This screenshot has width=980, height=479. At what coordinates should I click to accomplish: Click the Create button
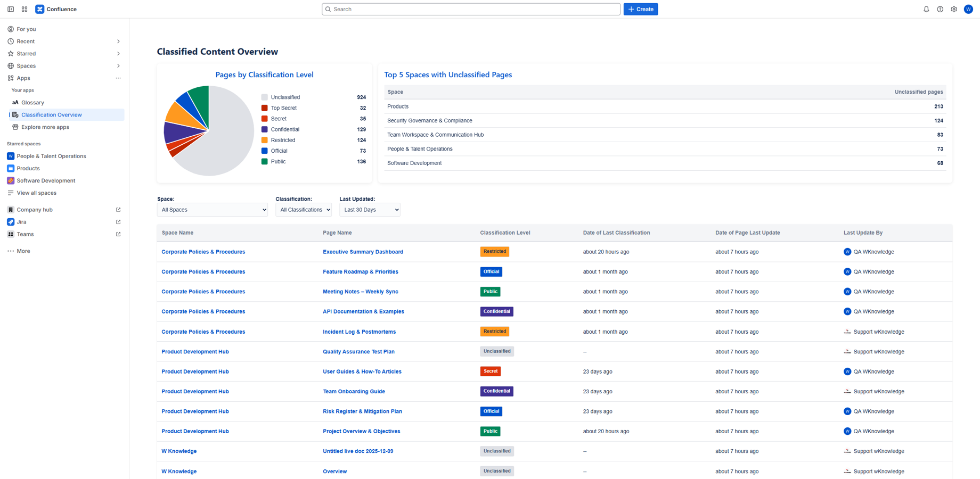[641, 9]
